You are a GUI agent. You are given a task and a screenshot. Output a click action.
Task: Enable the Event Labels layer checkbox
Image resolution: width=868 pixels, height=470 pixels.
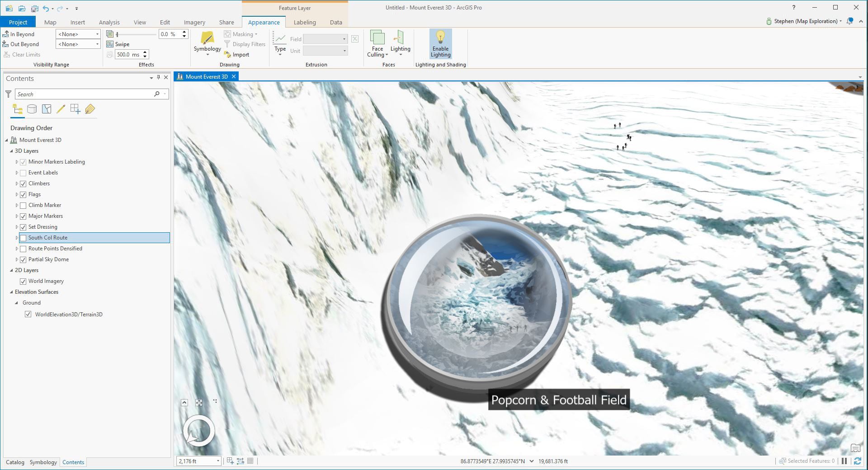[23, 173]
